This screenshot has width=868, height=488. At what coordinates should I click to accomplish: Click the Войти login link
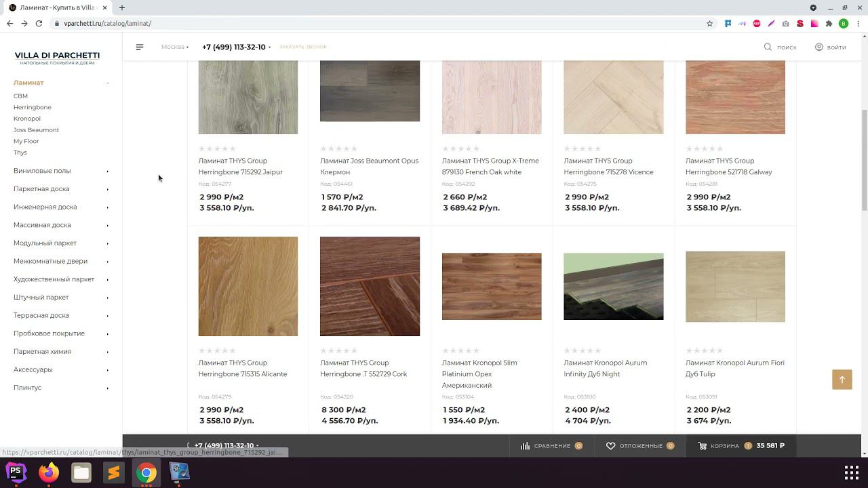point(837,47)
